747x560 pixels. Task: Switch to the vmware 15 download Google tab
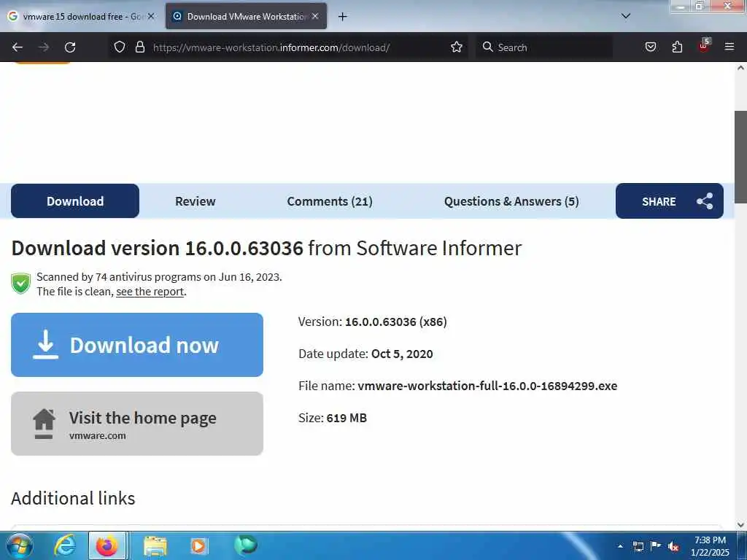[82, 16]
